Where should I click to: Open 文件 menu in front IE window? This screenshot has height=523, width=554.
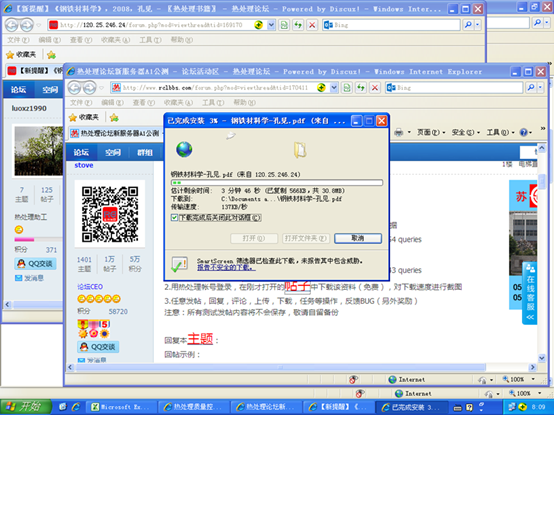tap(81, 102)
